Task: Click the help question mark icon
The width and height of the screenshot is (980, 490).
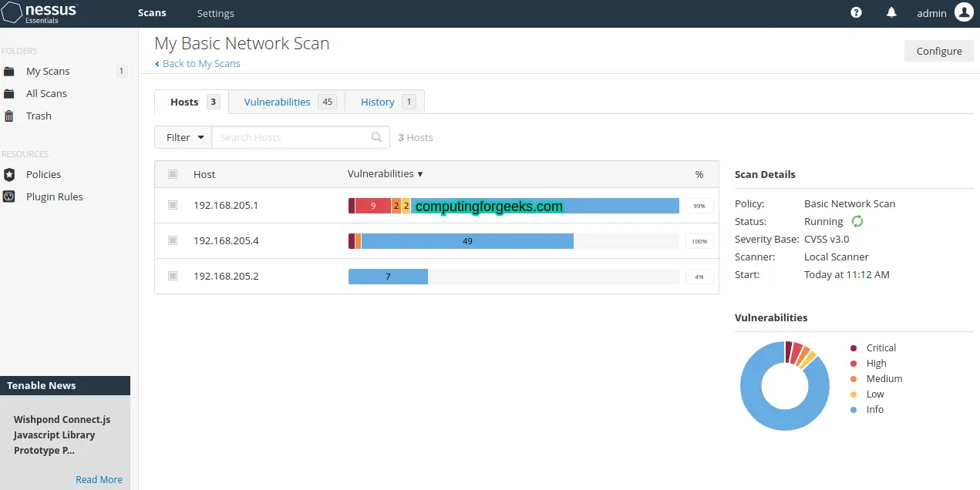Action: pyautogui.click(x=856, y=13)
